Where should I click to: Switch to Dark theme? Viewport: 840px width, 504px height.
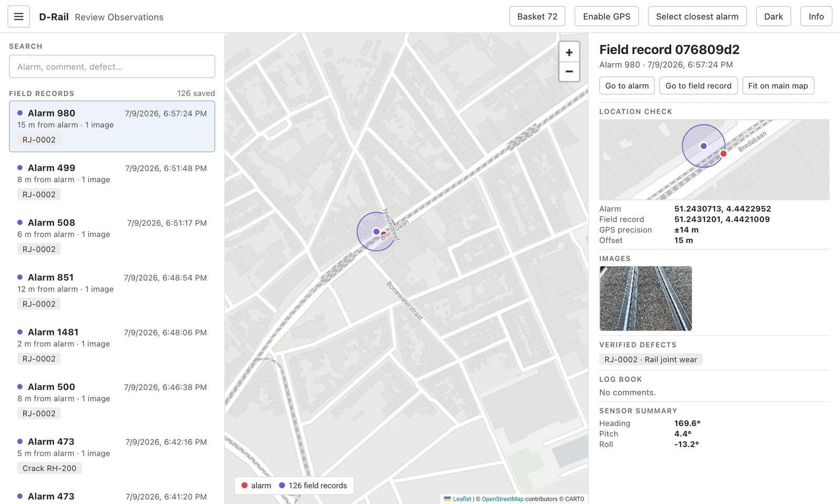[x=773, y=16]
